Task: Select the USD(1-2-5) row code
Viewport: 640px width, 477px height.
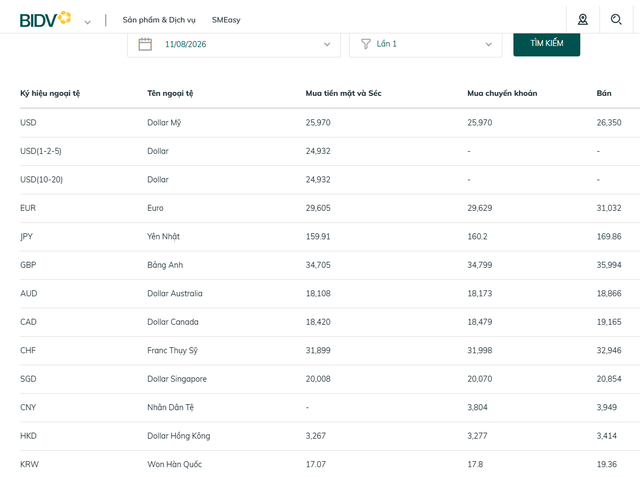Action: pyautogui.click(x=41, y=151)
